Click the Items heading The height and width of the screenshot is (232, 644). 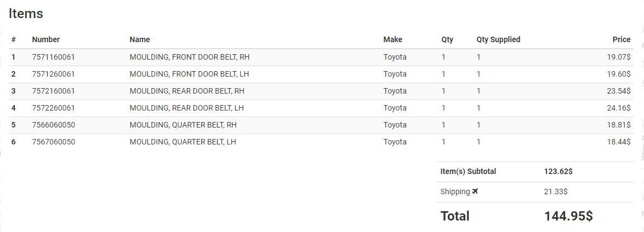(26, 14)
